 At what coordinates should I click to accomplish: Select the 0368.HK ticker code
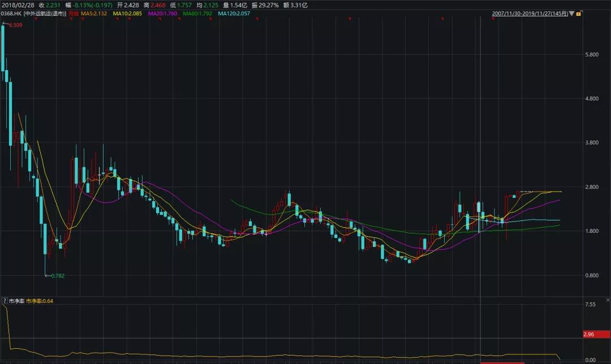tap(11, 13)
